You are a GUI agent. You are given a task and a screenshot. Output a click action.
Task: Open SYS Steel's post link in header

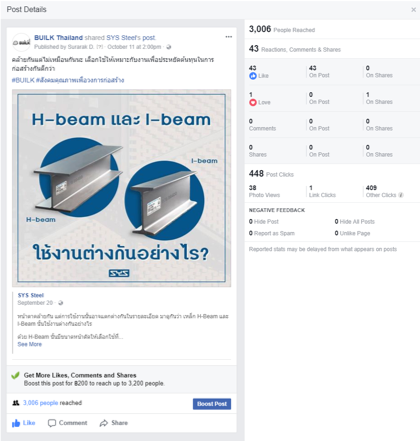tap(131, 38)
